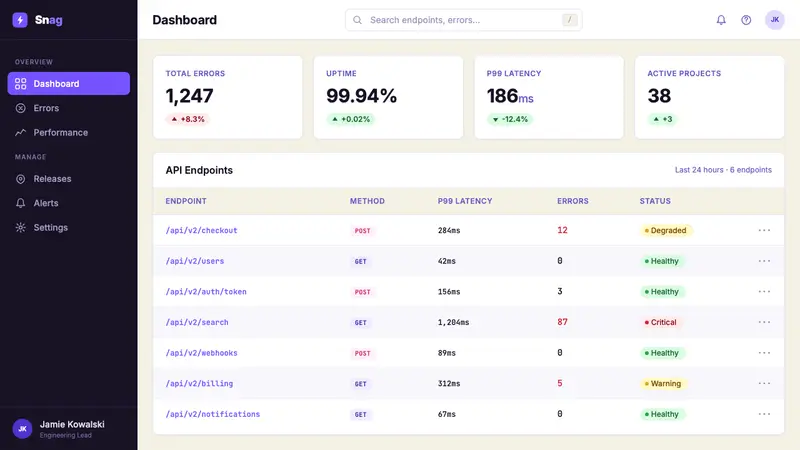Open the Performance section
The image size is (800, 450).
coord(69,133)
